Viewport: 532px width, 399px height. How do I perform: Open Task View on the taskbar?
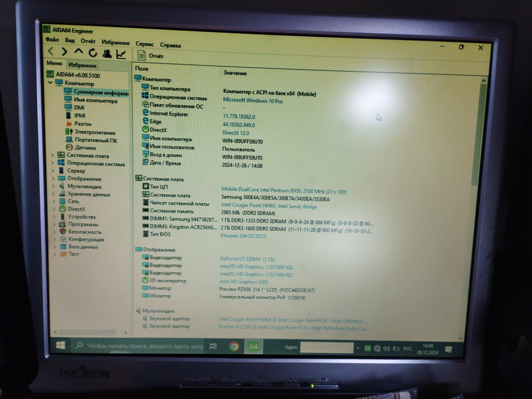[213, 346]
